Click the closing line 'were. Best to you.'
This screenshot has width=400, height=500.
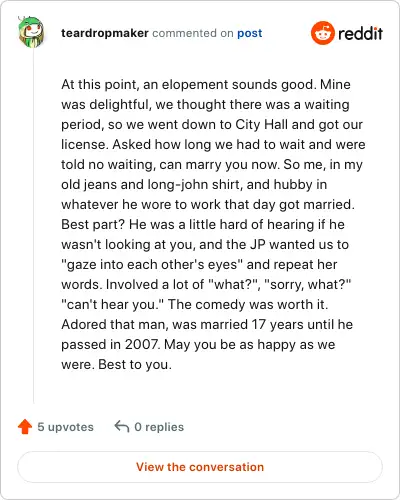pyautogui.click(x=116, y=364)
